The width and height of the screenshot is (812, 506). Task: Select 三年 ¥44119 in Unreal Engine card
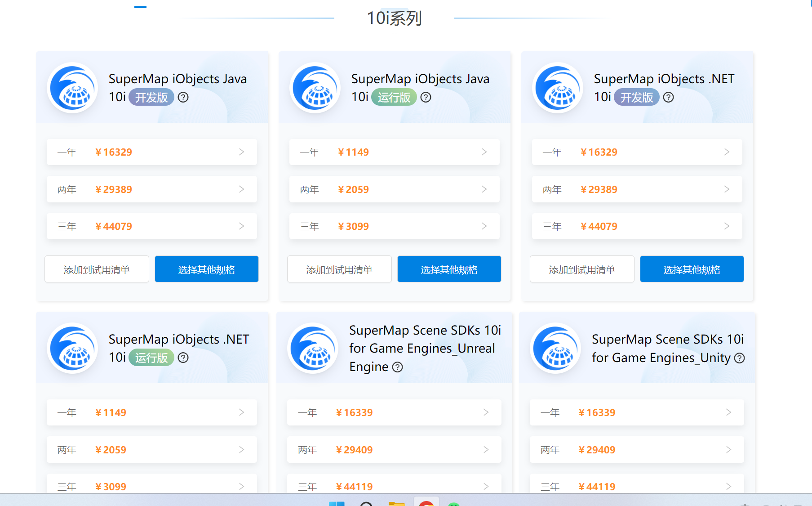(x=394, y=484)
